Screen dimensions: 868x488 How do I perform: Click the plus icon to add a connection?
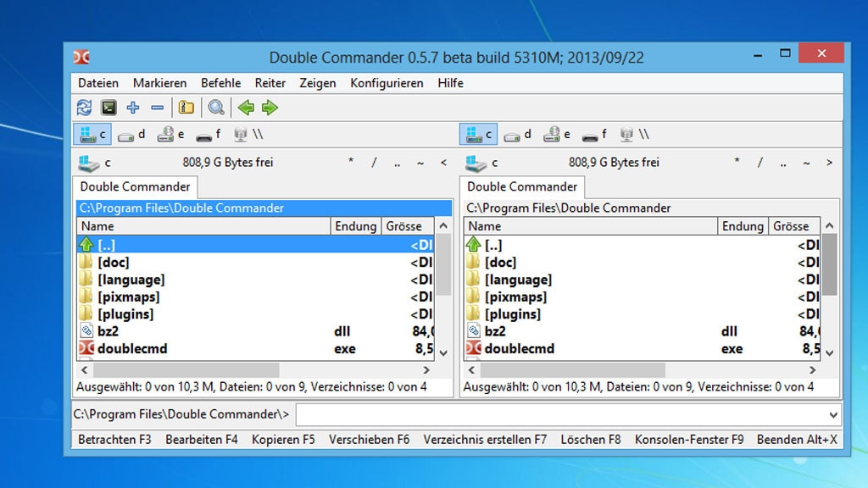coord(132,108)
